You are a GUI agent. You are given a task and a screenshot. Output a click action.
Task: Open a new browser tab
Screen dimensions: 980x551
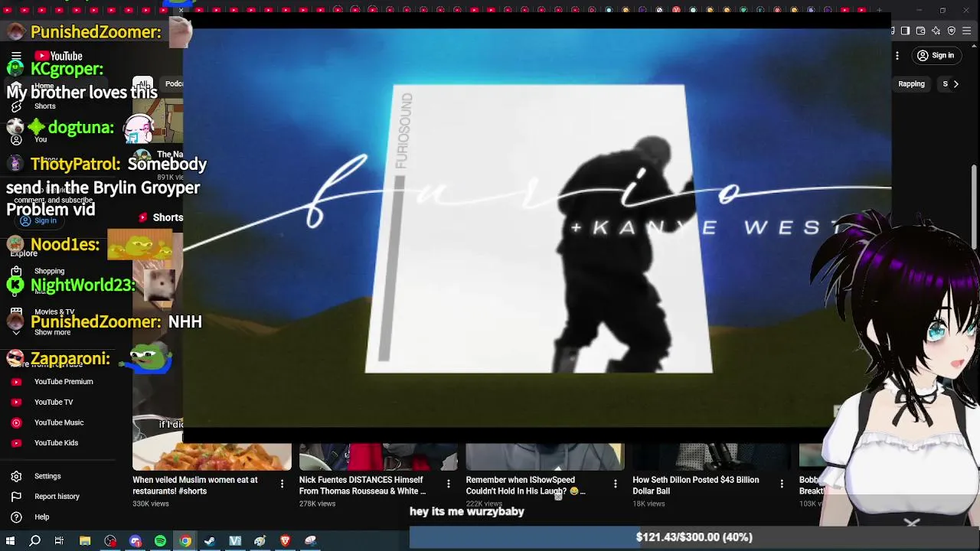(880, 10)
